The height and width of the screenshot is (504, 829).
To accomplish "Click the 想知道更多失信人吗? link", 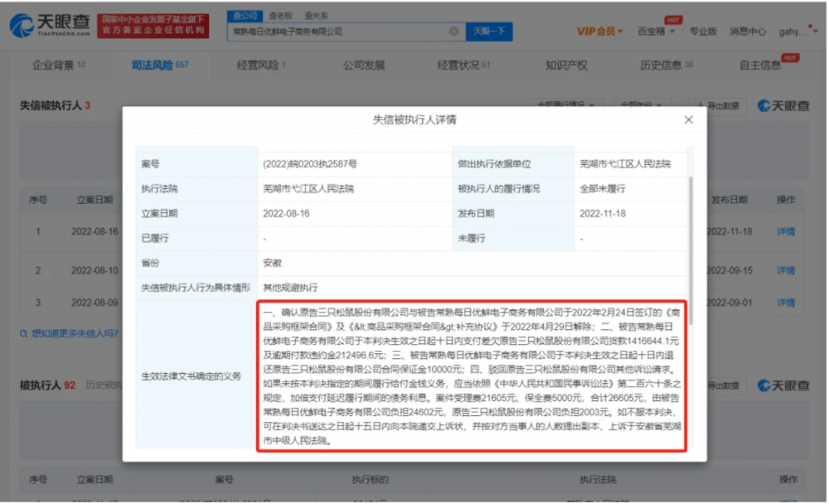I will tap(75, 334).
